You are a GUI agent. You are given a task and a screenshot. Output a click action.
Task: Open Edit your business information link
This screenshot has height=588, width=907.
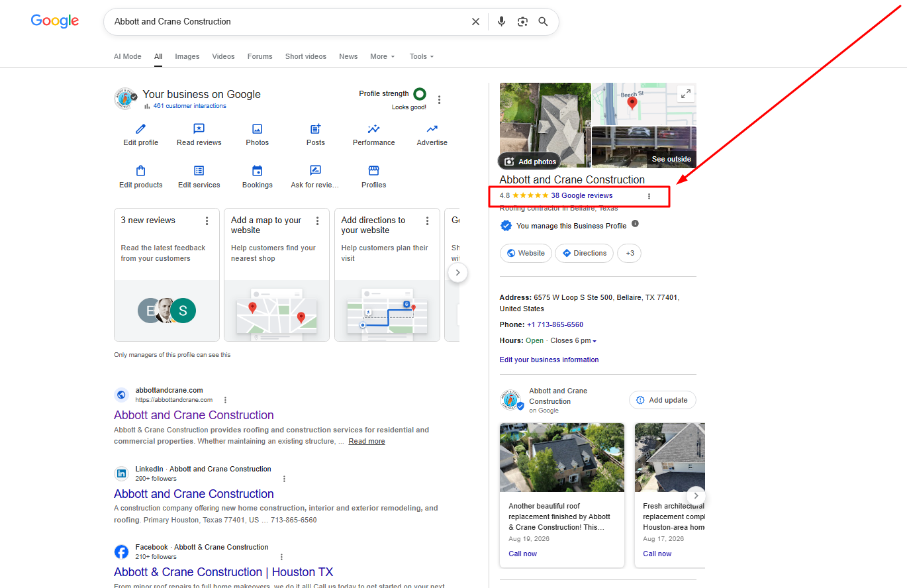549,360
